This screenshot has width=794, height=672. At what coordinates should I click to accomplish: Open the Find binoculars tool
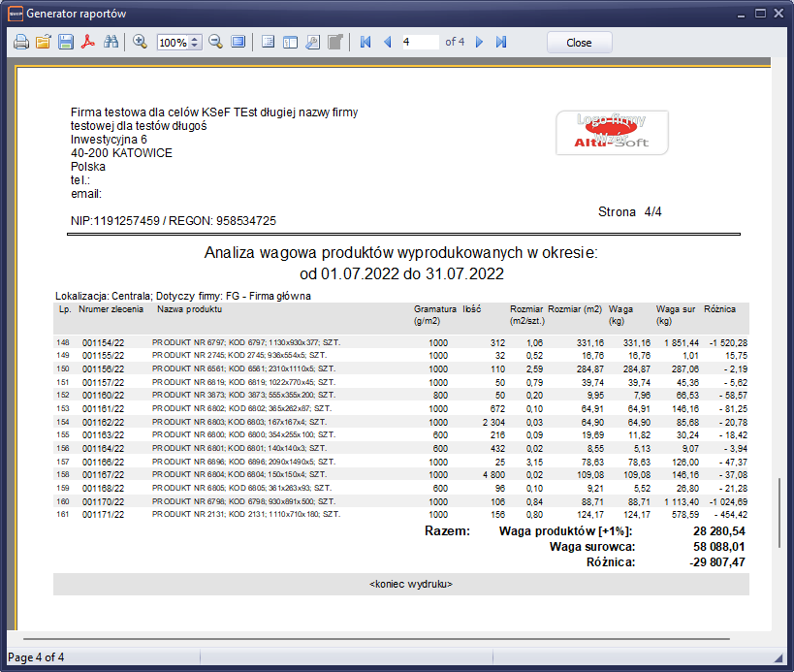coord(111,43)
